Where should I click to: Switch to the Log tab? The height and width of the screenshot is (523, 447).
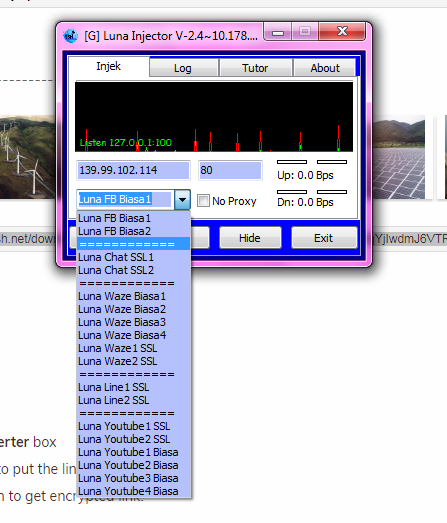[x=184, y=68]
